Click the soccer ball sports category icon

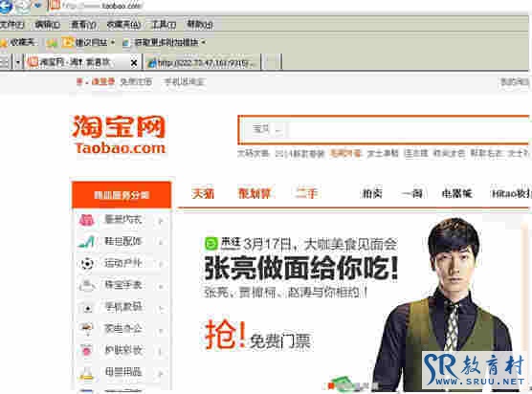pos(87,263)
